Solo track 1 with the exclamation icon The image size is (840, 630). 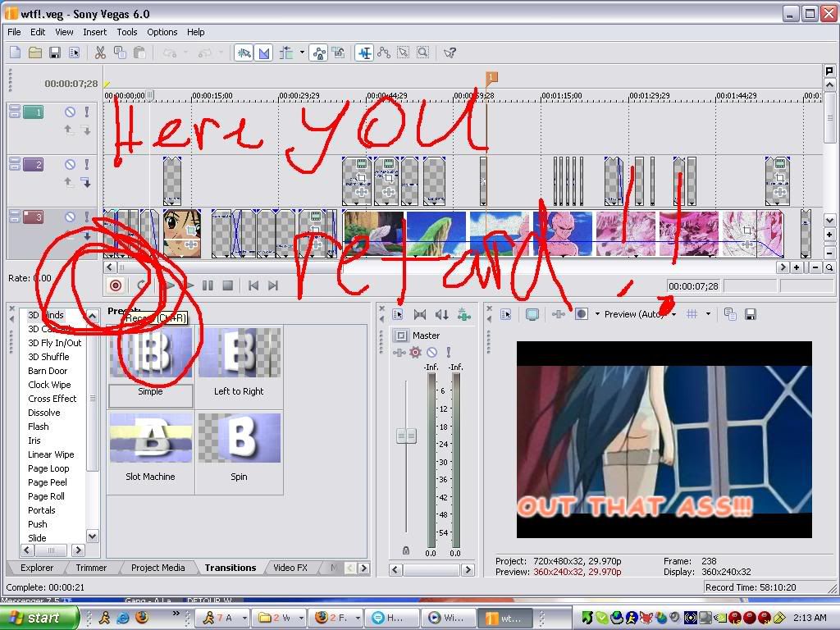[87, 112]
